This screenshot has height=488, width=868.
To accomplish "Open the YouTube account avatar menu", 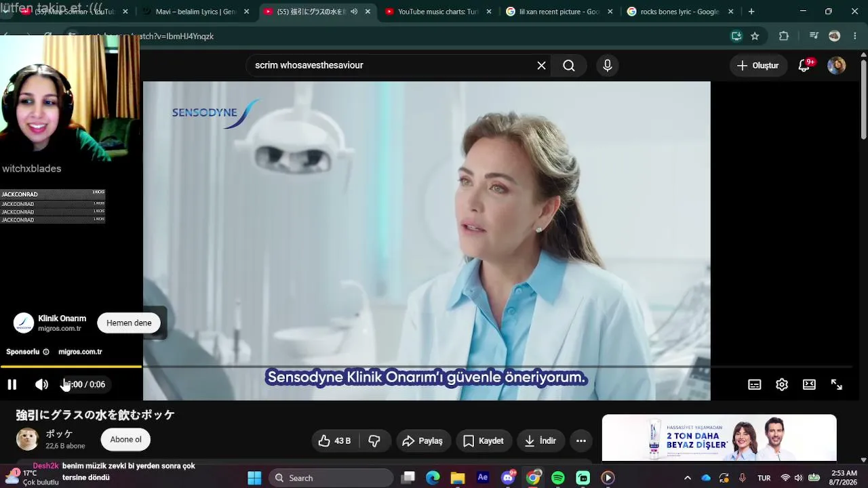I will tap(837, 65).
